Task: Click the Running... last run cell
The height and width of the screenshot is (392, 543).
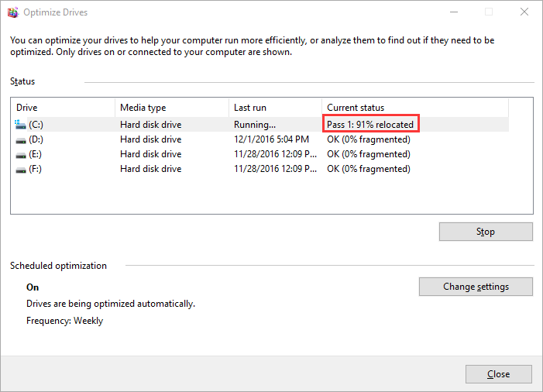Action: pos(255,124)
